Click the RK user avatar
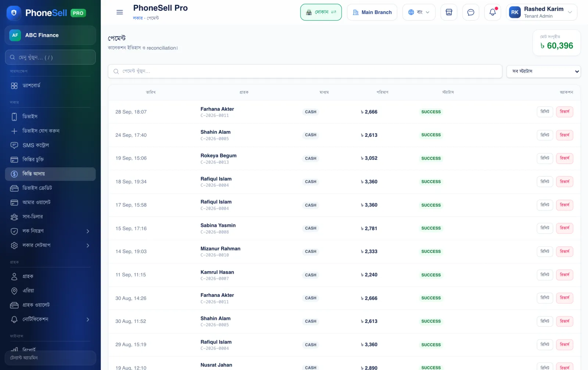588x370 pixels. [514, 12]
